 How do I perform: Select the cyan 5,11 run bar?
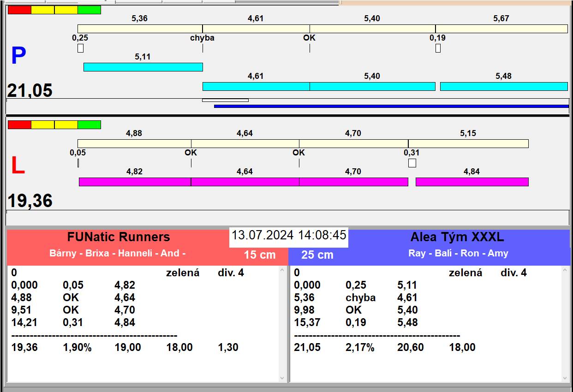(143, 67)
